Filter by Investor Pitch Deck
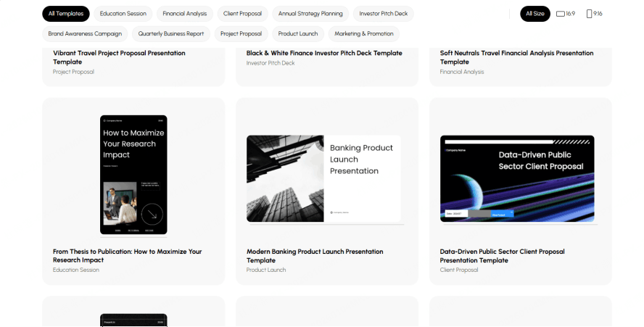The image size is (644, 327). (x=384, y=14)
